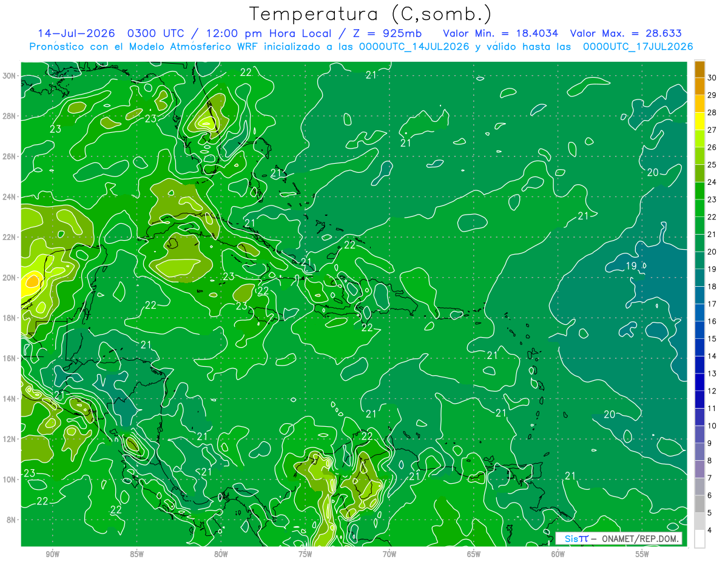This screenshot has width=728, height=562.
Task: Click the '17' color scale label
Action: coord(712,304)
